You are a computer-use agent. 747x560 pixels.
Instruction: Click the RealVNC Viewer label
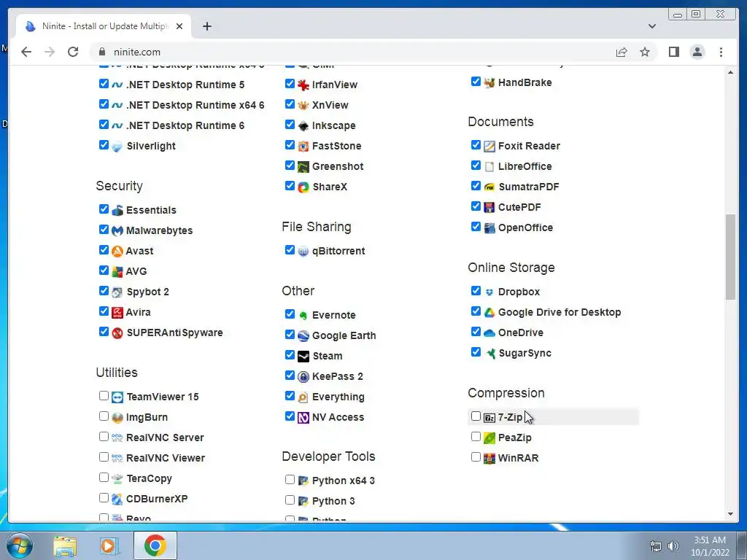pos(166,458)
